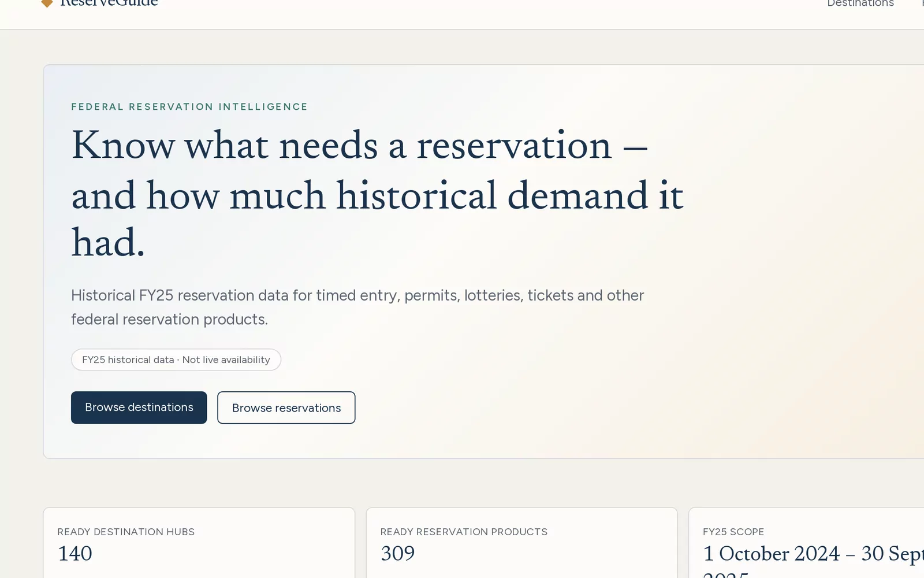Select the FY25 Scope label
Image resolution: width=924 pixels, height=578 pixels.
(733, 532)
